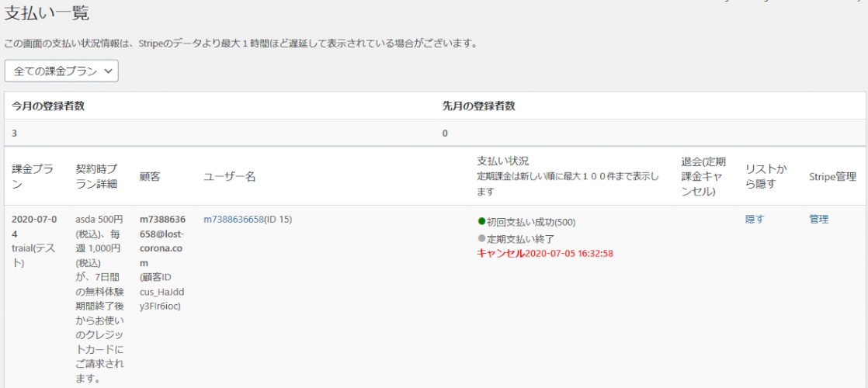868x388 pixels.
Task: Click the 定期支払い終了 status
Action: [520, 238]
